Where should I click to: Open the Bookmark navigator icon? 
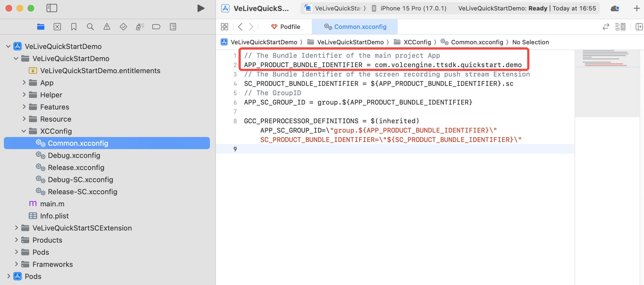(x=74, y=27)
